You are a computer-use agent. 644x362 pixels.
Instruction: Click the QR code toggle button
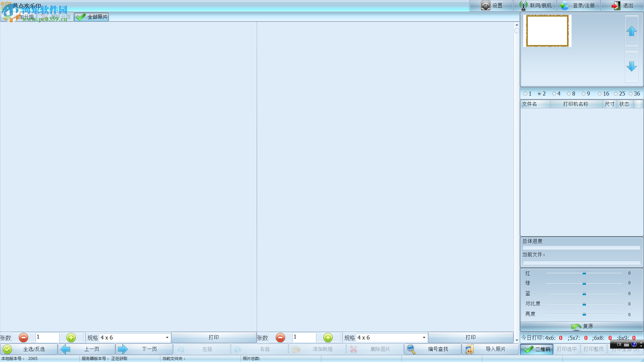click(x=537, y=349)
